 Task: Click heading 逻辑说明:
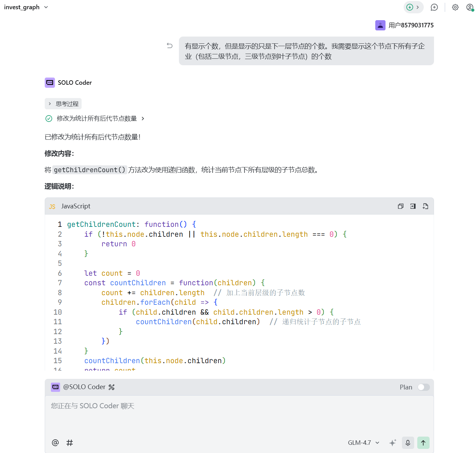[x=59, y=186]
